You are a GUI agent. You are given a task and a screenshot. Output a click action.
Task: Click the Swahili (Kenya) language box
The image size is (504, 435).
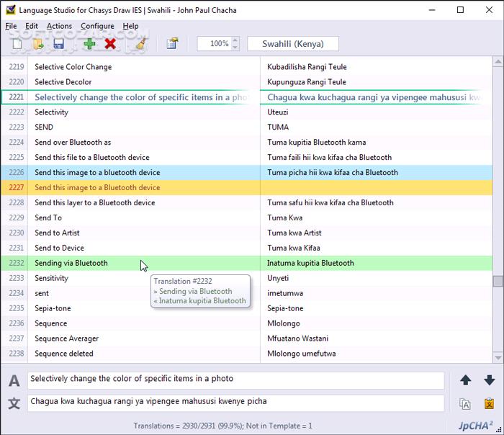point(293,44)
